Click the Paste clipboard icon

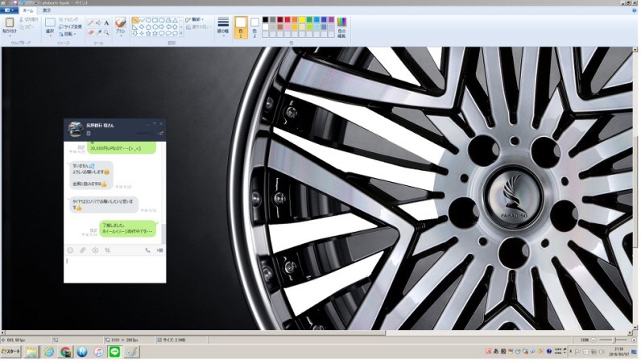click(10, 24)
